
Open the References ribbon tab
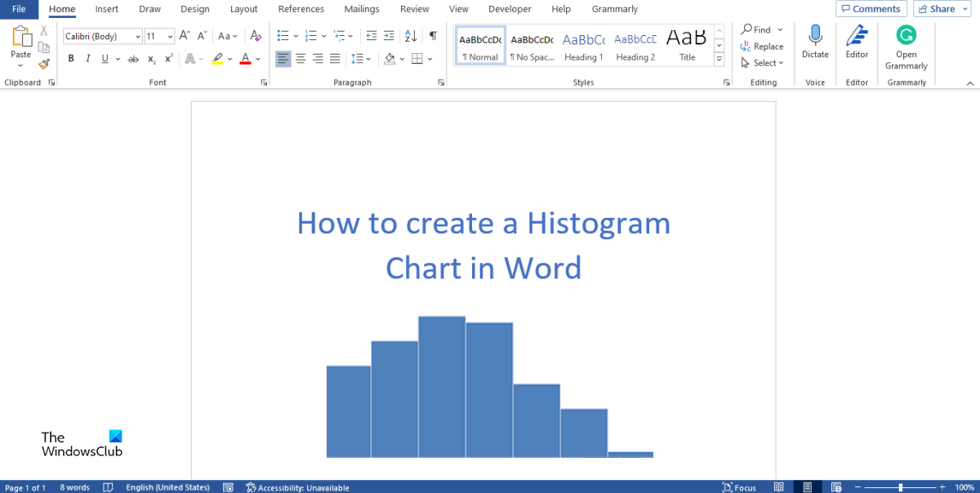pyautogui.click(x=301, y=9)
